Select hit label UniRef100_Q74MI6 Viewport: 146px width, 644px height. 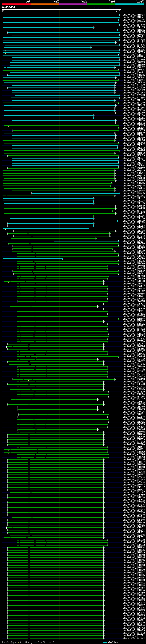(134, 299)
